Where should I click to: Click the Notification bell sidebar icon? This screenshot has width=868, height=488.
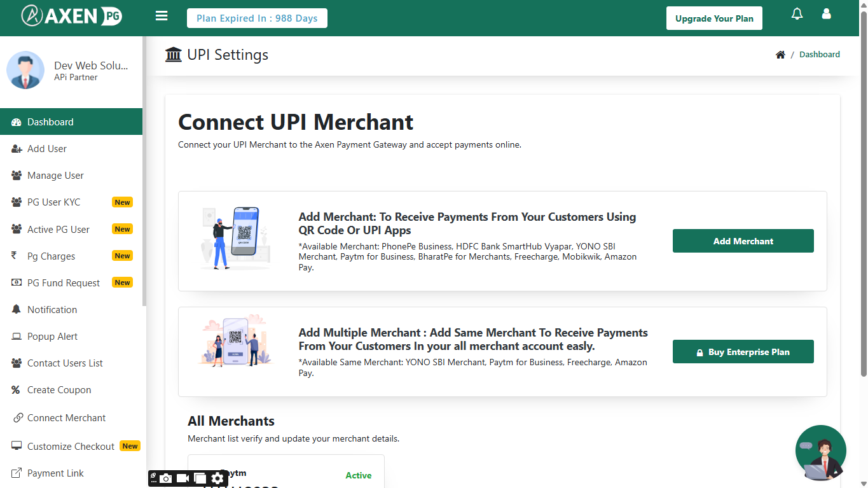click(x=17, y=309)
